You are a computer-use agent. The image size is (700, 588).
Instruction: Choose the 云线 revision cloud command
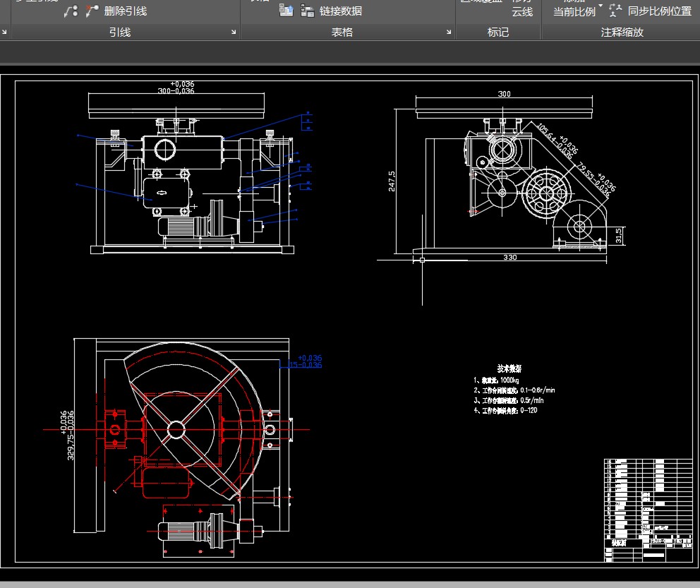[x=522, y=12]
